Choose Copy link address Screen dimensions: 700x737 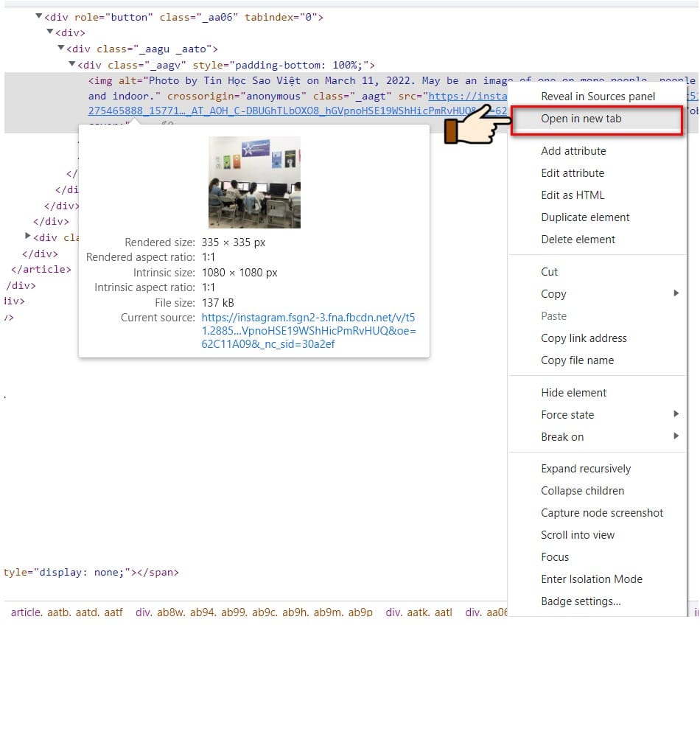(x=598, y=338)
